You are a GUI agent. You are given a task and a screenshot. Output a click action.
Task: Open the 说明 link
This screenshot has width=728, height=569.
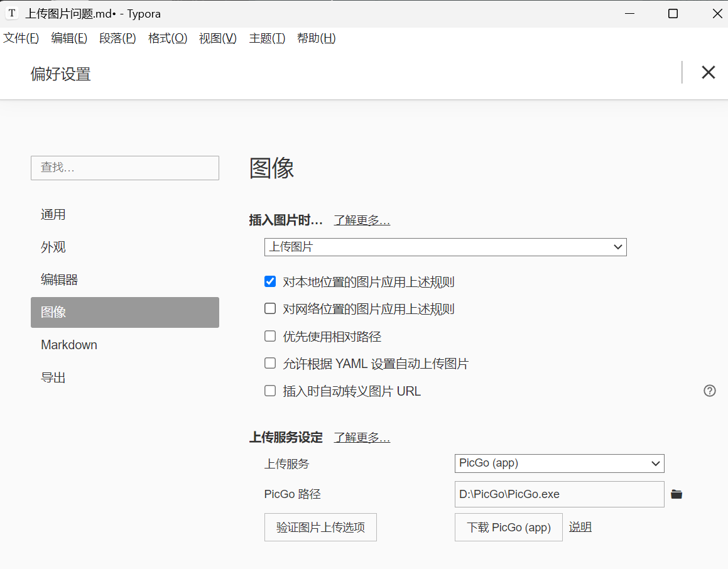pos(580,527)
